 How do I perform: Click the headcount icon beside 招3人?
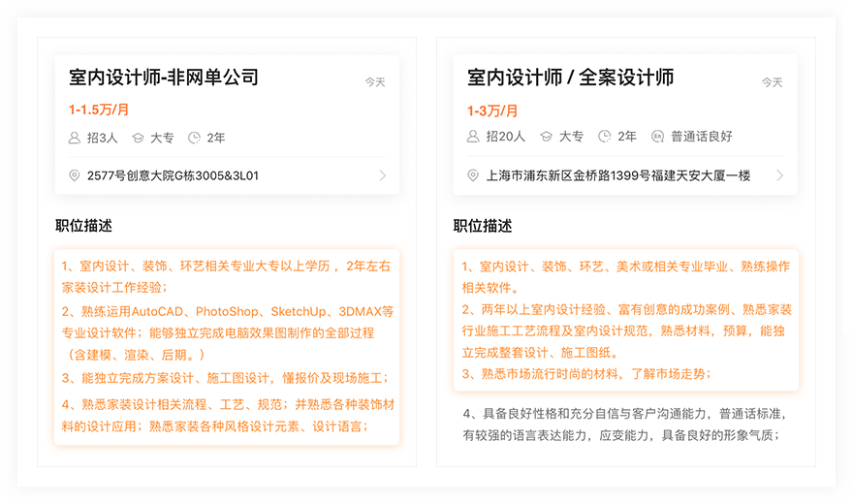coord(75,138)
